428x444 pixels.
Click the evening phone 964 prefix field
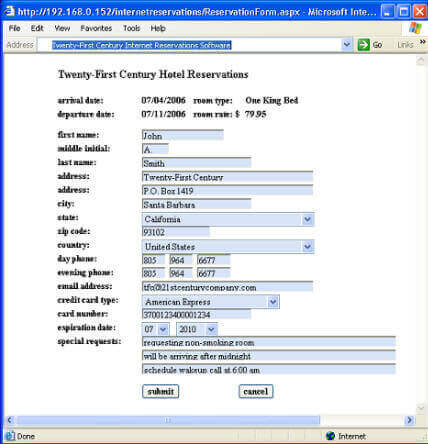(181, 273)
